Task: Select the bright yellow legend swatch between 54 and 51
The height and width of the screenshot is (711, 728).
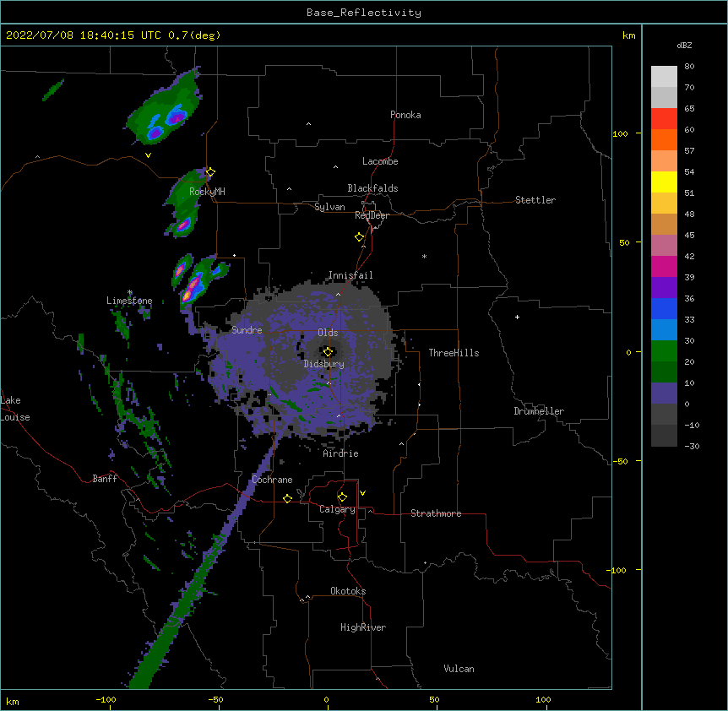Action: coord(664,182)
